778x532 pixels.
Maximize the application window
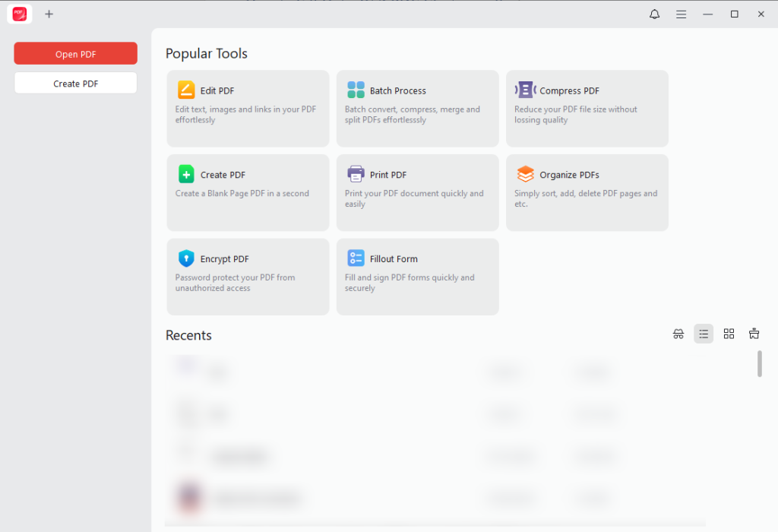coord(735,14)
